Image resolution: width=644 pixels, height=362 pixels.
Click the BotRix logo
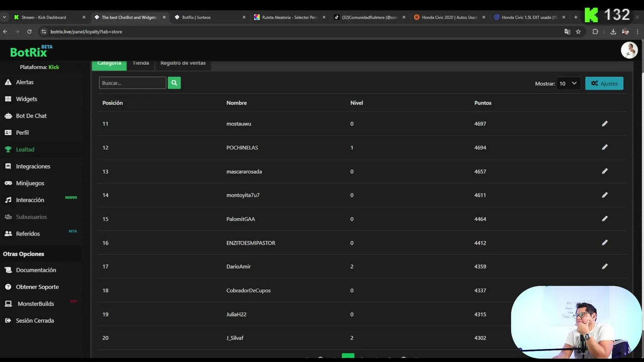pos(31,51)
